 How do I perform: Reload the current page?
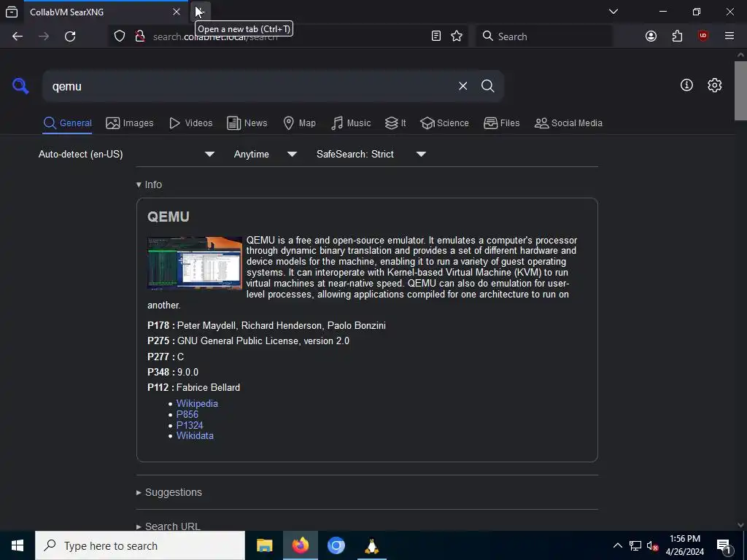(x=70, y=36)
